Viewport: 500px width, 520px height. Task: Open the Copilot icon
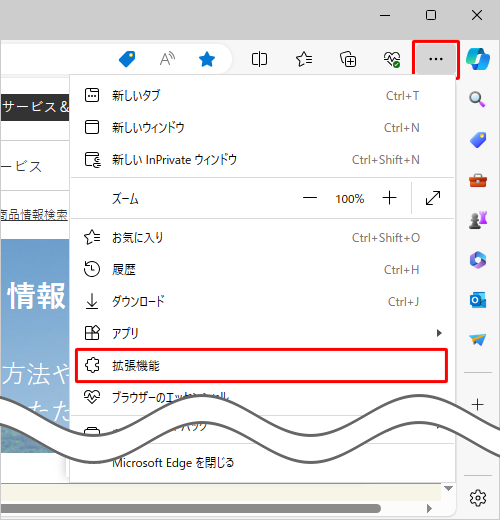coord(478,59)
